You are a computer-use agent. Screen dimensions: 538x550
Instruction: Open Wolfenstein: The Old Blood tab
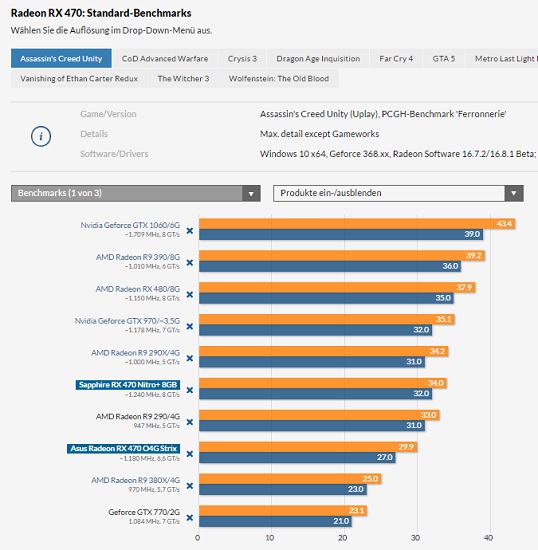(279, 79)
